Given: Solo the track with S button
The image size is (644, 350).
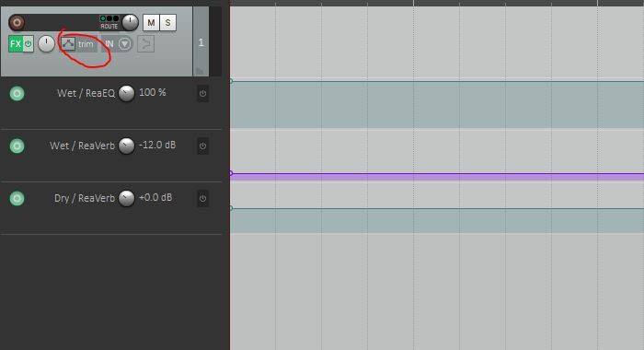Looking at the screenshot, I should tap(167, 23).
